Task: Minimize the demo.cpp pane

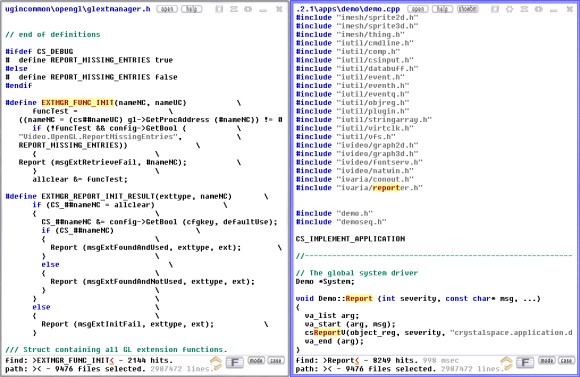Action: coord(553,10)
